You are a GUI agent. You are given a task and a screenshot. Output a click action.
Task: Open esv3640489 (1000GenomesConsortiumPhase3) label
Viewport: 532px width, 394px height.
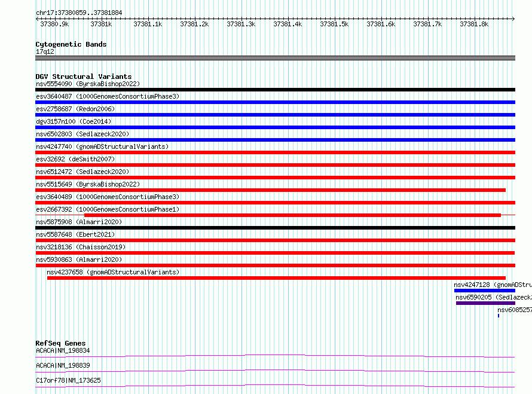coord(108,197)
